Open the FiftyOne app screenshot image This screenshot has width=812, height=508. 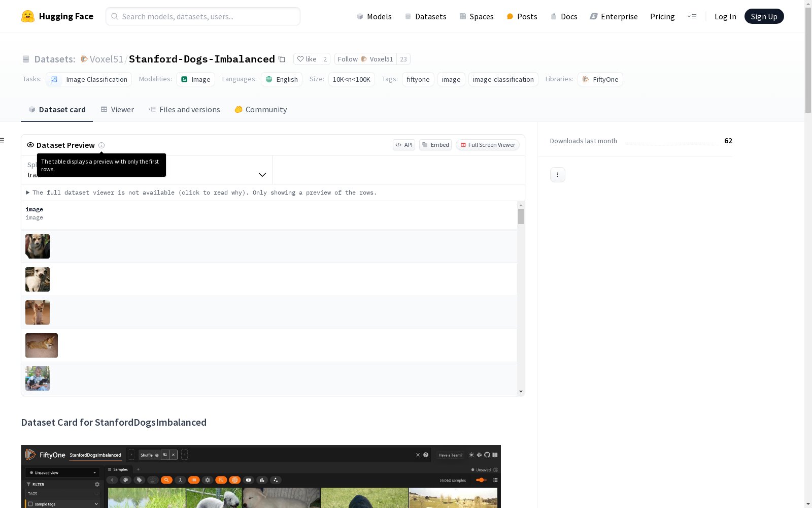coord(261,477)
